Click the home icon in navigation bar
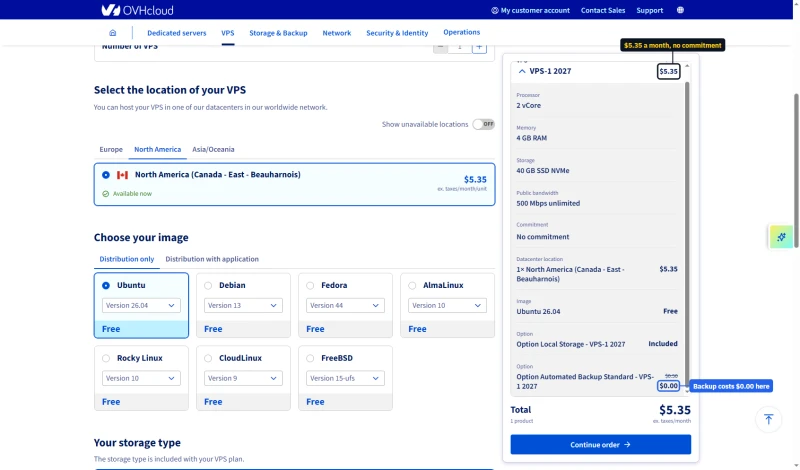 [x=113, y=33]
